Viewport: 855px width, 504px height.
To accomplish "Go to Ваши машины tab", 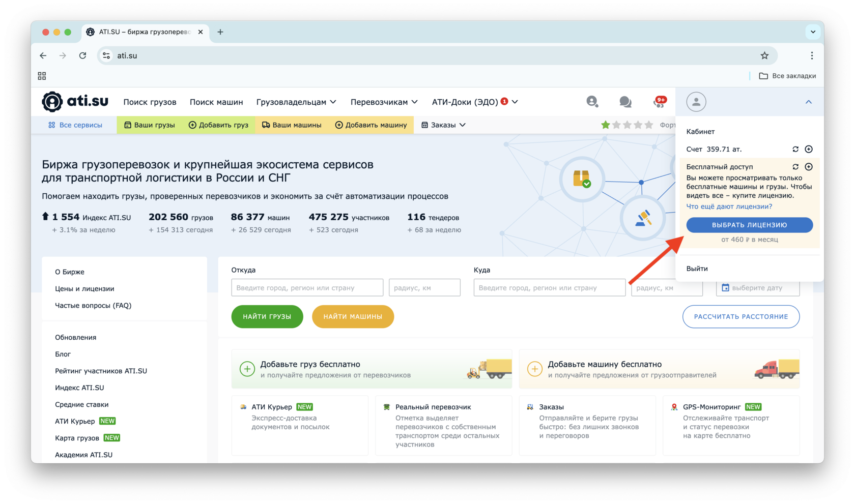I will (x=292, y=125).
